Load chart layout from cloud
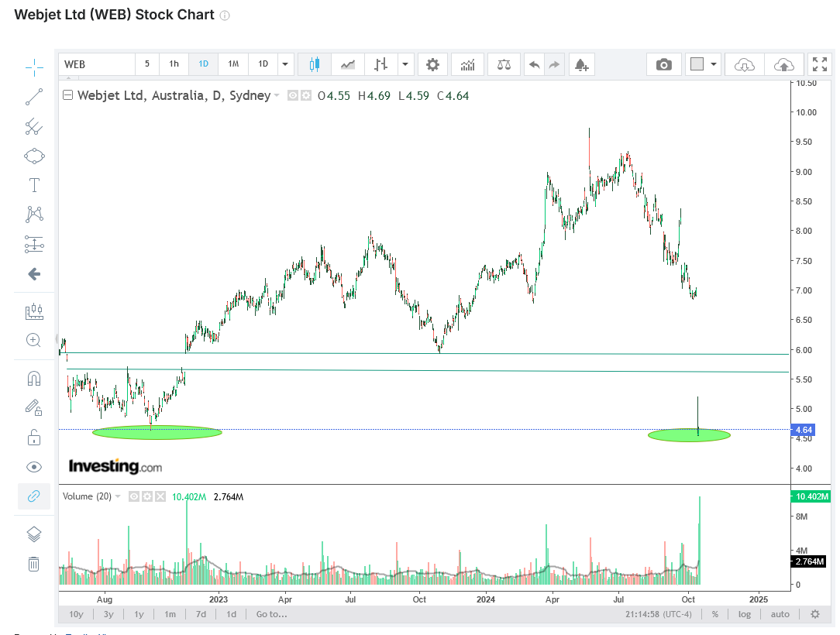 pyautogui.click(x=745, y=65)
